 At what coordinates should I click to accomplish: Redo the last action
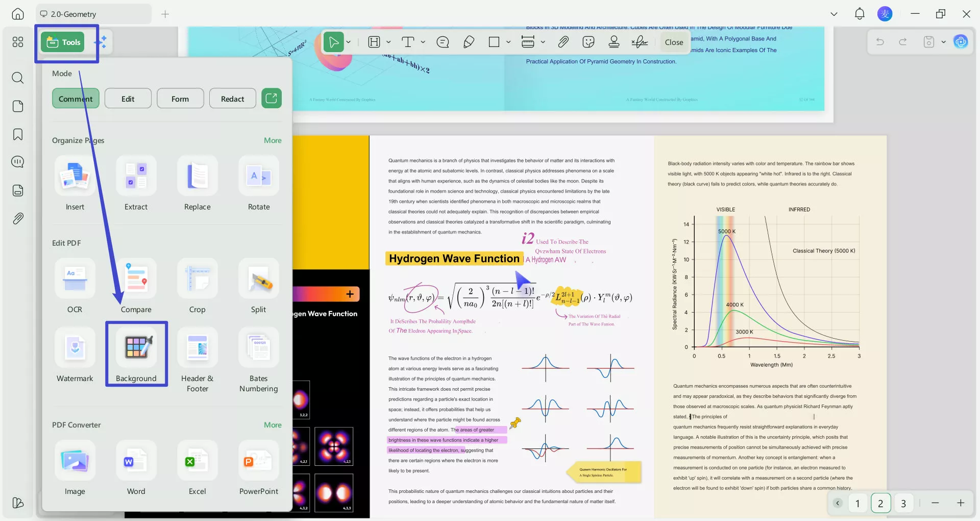(x=903, y=42)
